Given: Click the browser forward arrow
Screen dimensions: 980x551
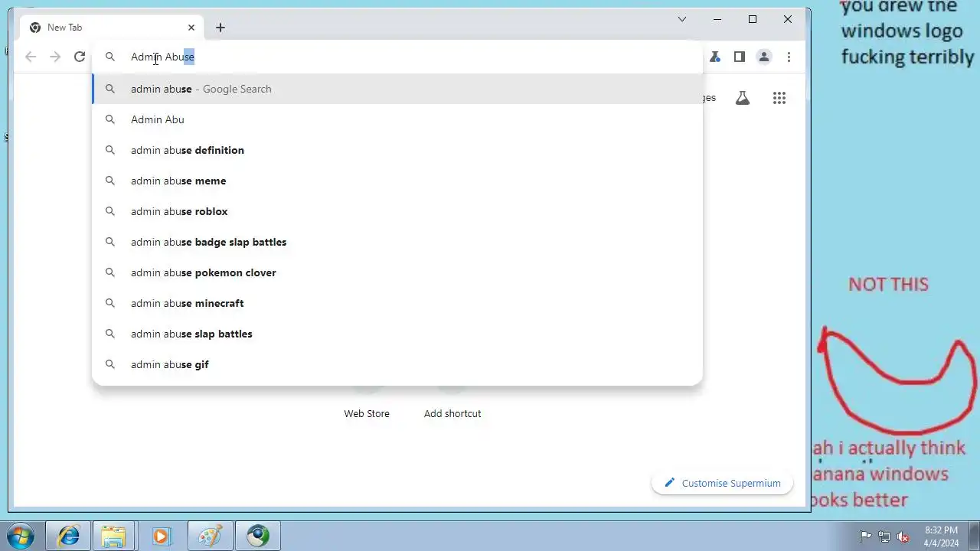Looking at the screenshot, I should (55, 57).
